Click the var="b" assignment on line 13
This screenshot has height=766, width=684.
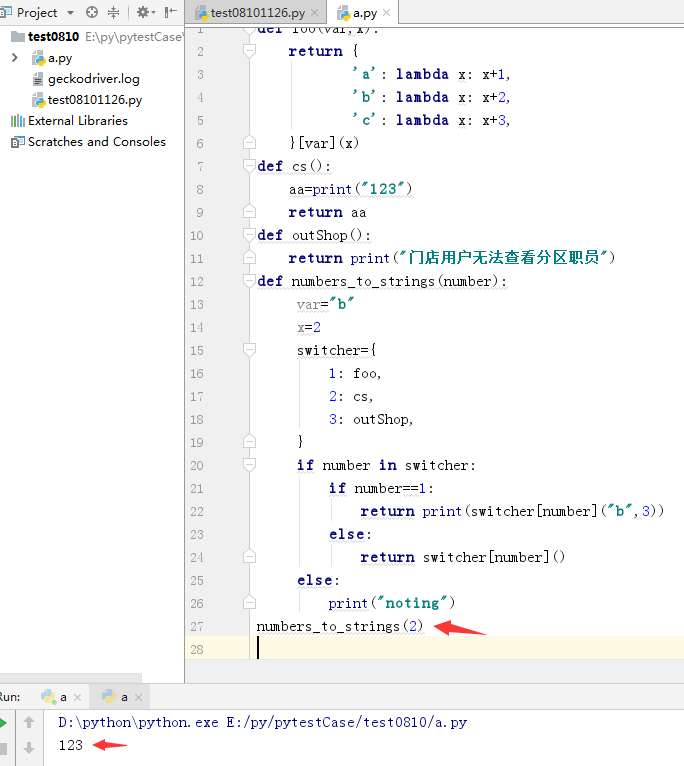324,304
